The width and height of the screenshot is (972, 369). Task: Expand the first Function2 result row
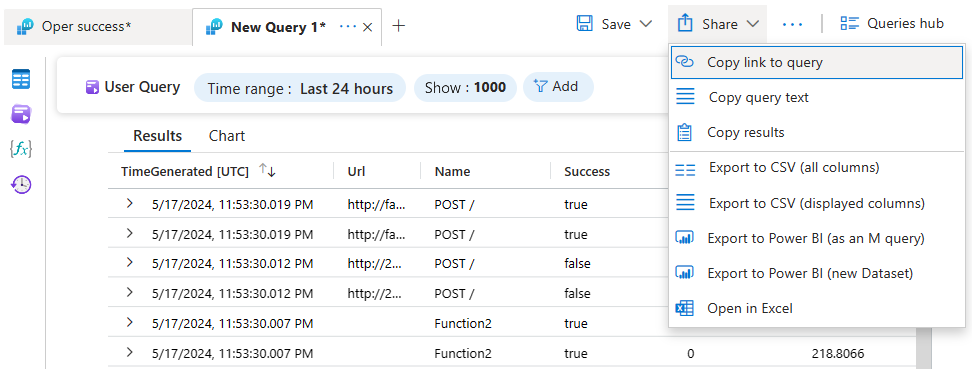click(130, 321)
